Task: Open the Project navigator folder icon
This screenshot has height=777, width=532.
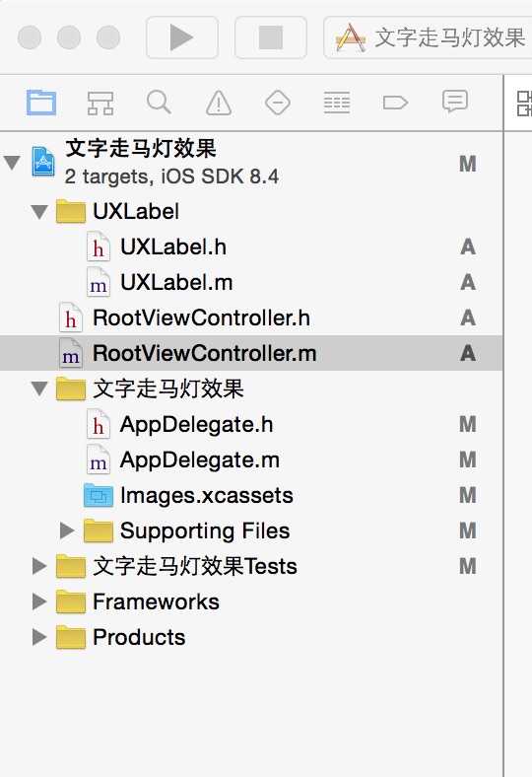Action: (x=41, y=103)
